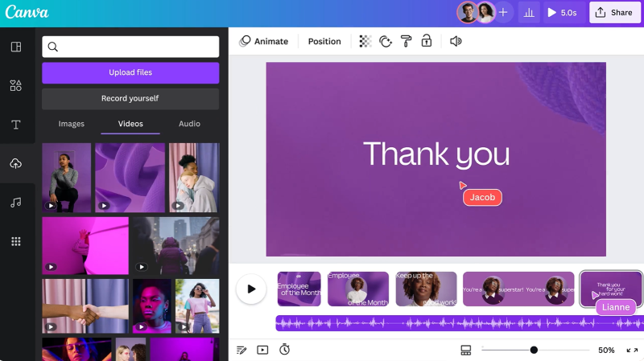Click the first collaborator avatar
Screen dimensions: 644x361
click(x=468, y=12)
